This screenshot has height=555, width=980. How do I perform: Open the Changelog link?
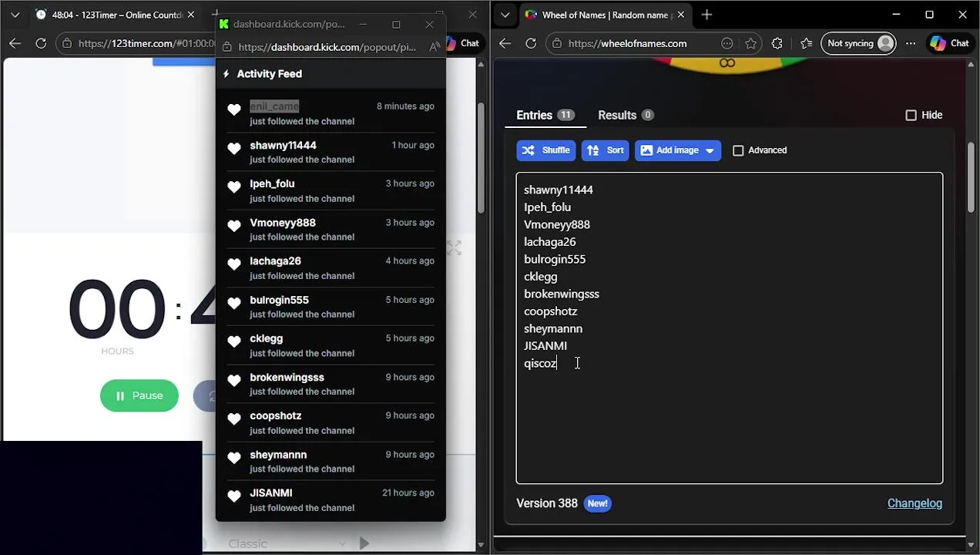click(x=915, y=503)
